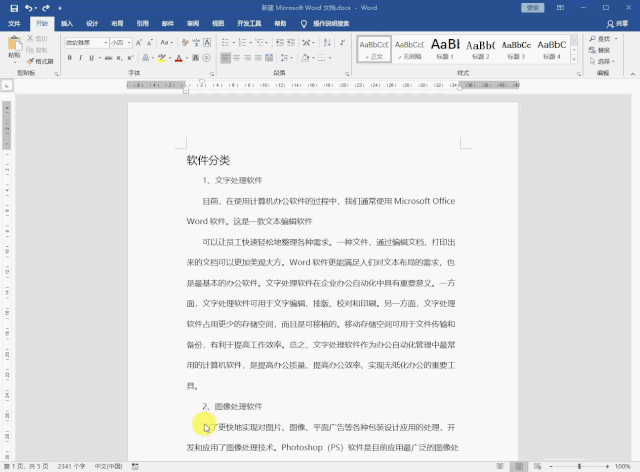The image size is (640, 472).
Task: Click the Save icon in quick access toolbar
Action: tap(14, 8)
